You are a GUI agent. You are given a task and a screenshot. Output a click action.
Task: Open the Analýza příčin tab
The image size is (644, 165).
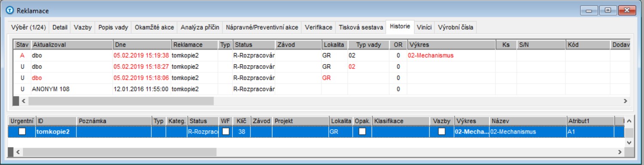(200, 27)
